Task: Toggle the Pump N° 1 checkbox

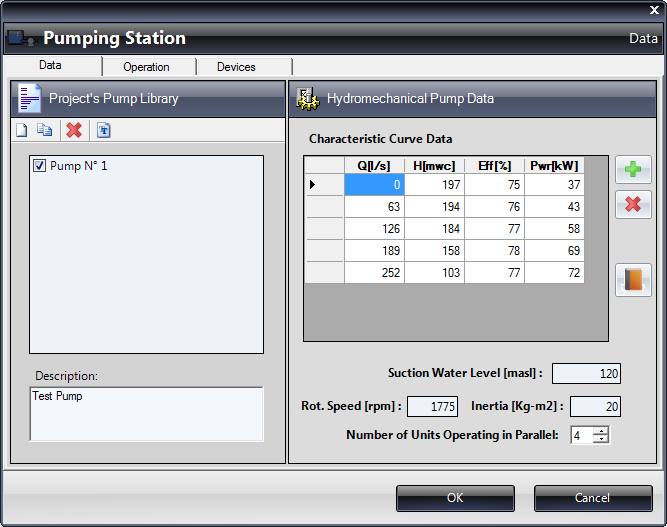Action: (40, 166)
